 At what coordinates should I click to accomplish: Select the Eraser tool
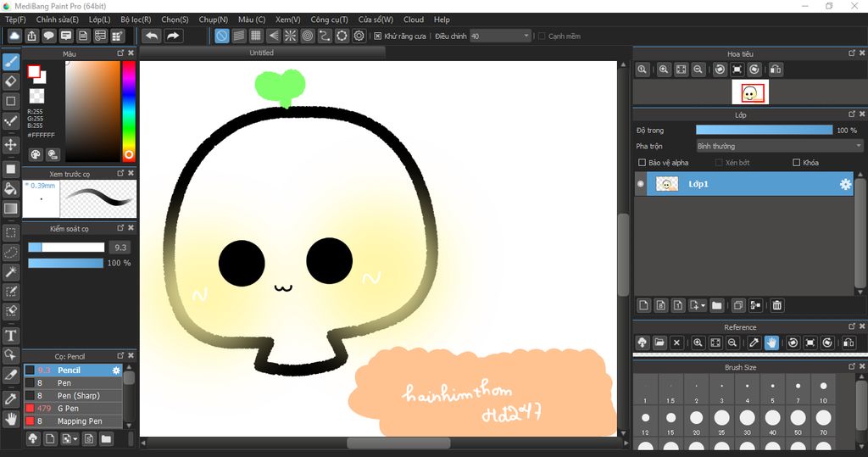pos(11,81)
